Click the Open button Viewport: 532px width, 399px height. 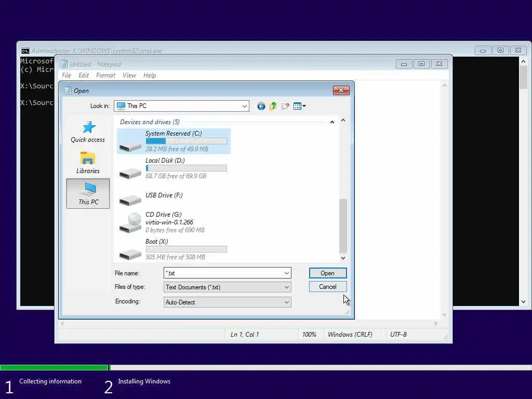[328, 273]
